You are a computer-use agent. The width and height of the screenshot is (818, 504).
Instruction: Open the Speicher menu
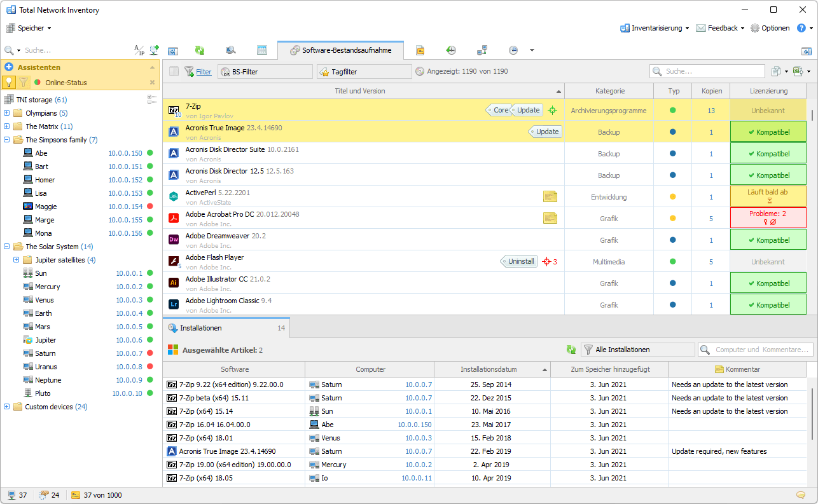click(29, 28)
